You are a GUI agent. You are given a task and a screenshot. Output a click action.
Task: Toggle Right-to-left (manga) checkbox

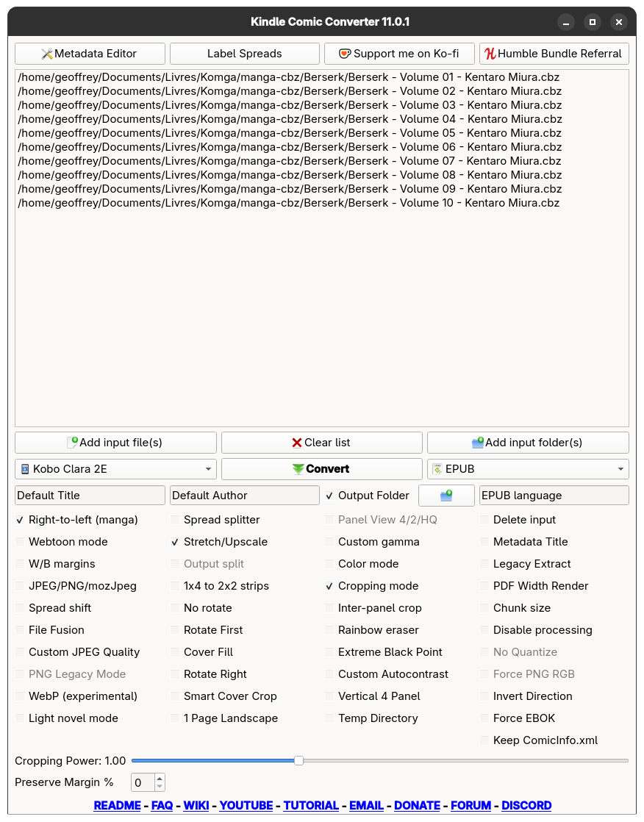tap(20, 520)
